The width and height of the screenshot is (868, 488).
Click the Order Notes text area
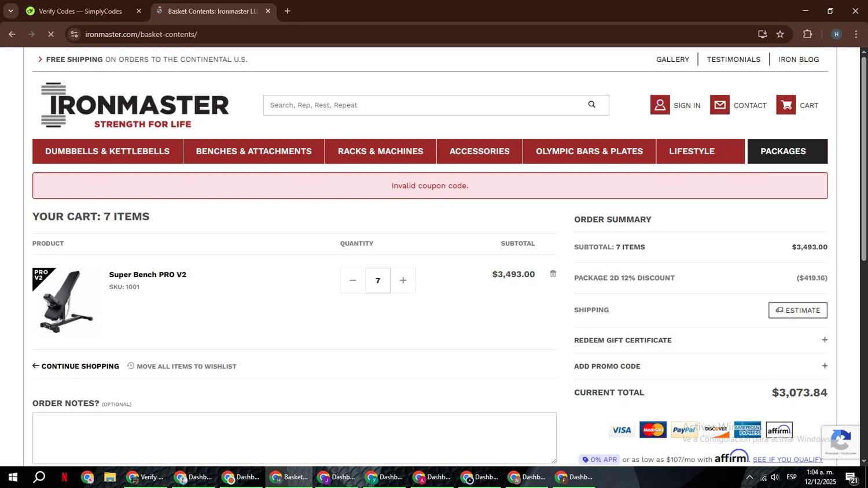(294, 438)
